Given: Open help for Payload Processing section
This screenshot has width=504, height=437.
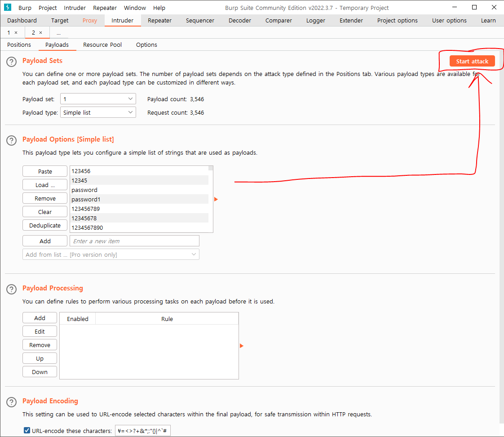Looking at the screenshot, I should (x=12, y=289).
